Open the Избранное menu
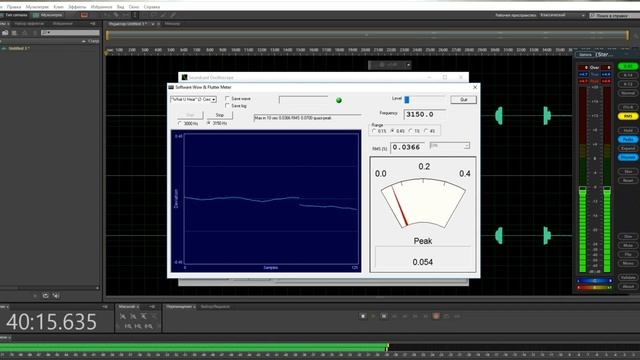 [x=101, y=7]
